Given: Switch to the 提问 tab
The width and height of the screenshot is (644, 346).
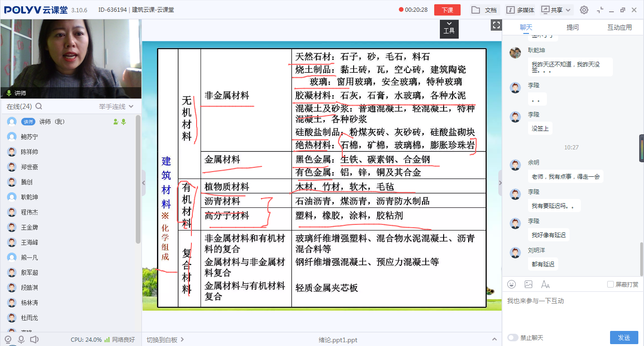Looking at the screenshot, I should [x=573, y=27].
